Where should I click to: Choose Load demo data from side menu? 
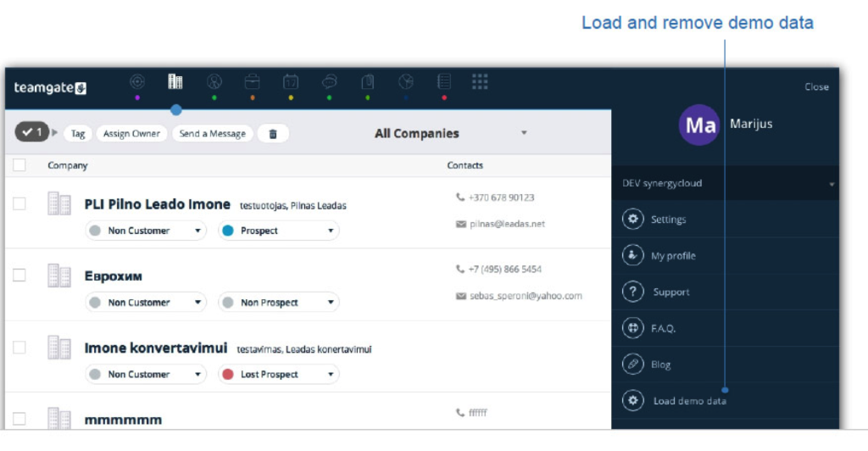click(689, 401)
